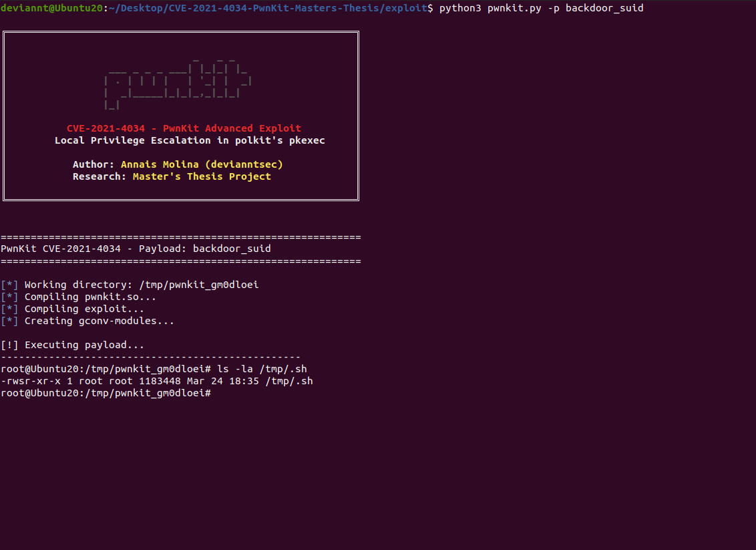Screen dimensions: 756x550
Task: Click the 'ls -la /tmp/.sh' command
Action: tap(262, 369)
